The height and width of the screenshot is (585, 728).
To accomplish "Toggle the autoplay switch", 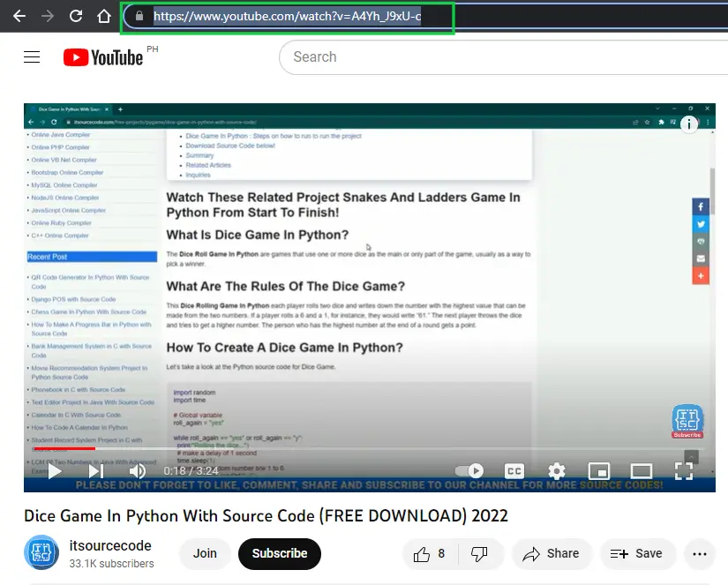I will [469, 471].
